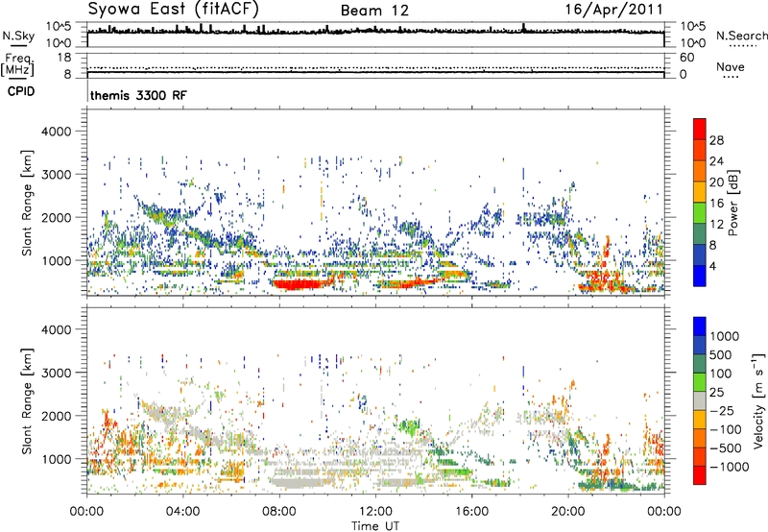Click the "18" frequency axis label
Viewport: 768px width, 532px height.
click(x=64, y=58)
